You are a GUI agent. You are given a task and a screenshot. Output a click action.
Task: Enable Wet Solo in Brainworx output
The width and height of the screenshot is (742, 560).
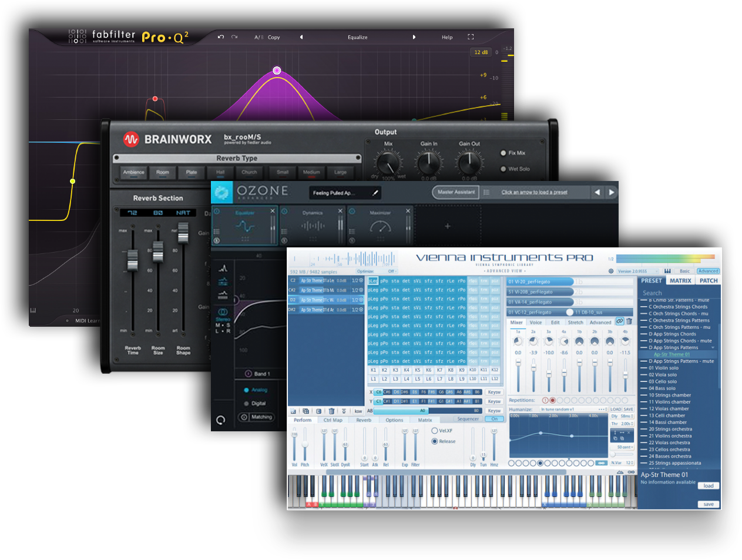[x=503, y=169]
